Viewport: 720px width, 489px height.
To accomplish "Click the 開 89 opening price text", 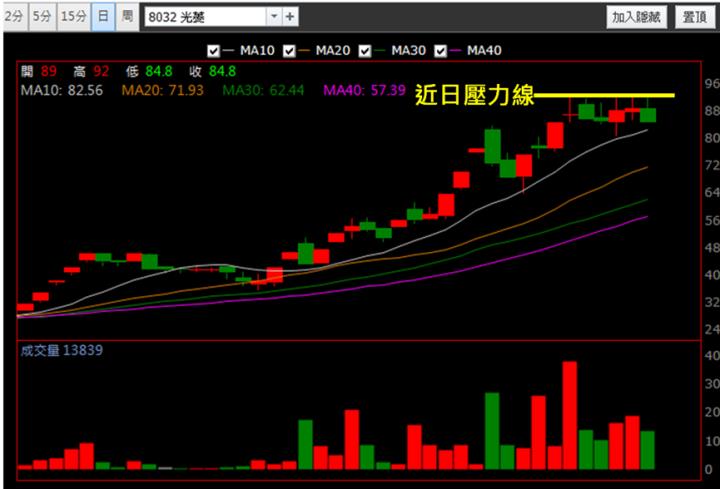I will 39,71.
